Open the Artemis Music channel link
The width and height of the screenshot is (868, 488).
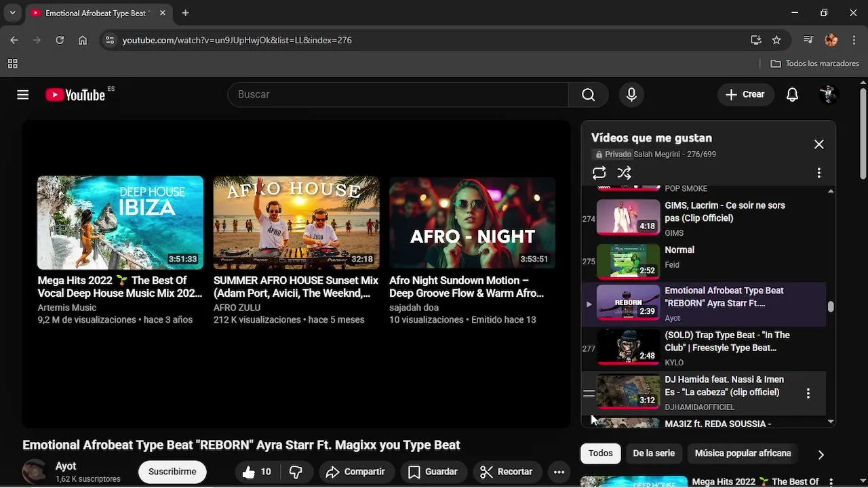click(x=66, y=308)
